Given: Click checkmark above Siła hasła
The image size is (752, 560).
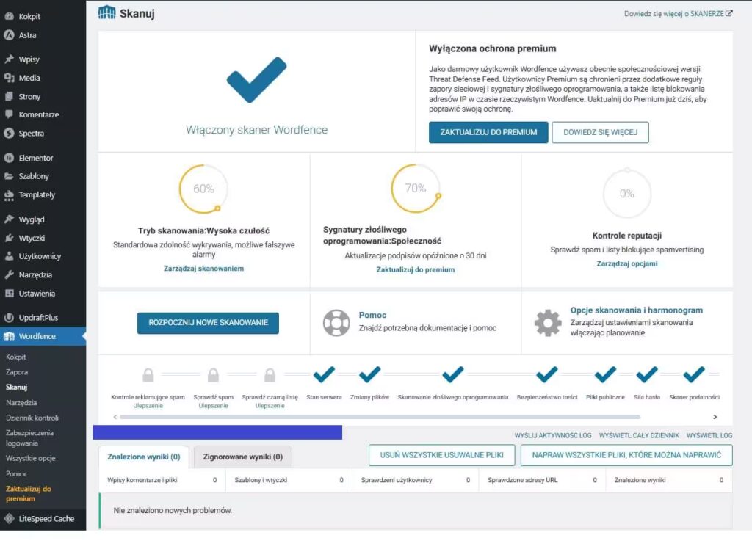Looking at the screenshot, I should point(646,374).
